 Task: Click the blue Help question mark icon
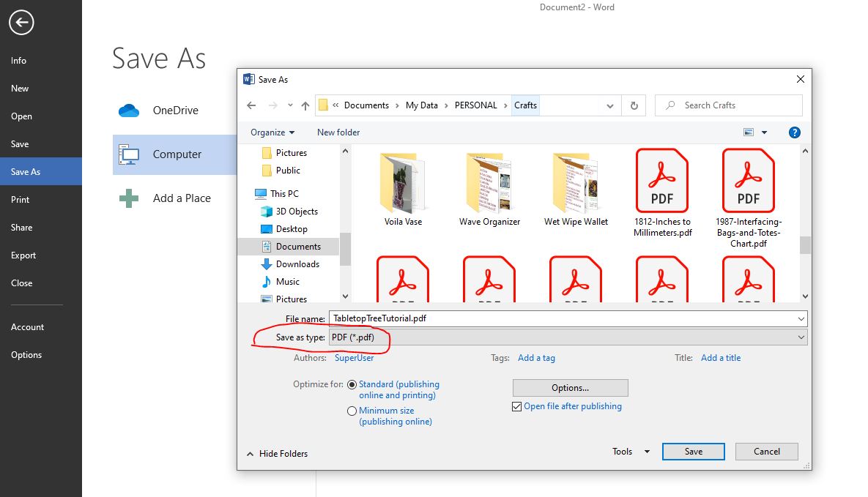pyautogui.click(x=794, y=132)
